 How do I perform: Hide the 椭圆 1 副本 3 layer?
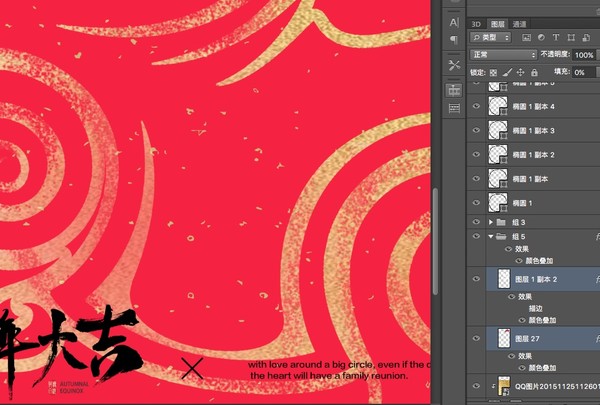[x=476, y=131]
